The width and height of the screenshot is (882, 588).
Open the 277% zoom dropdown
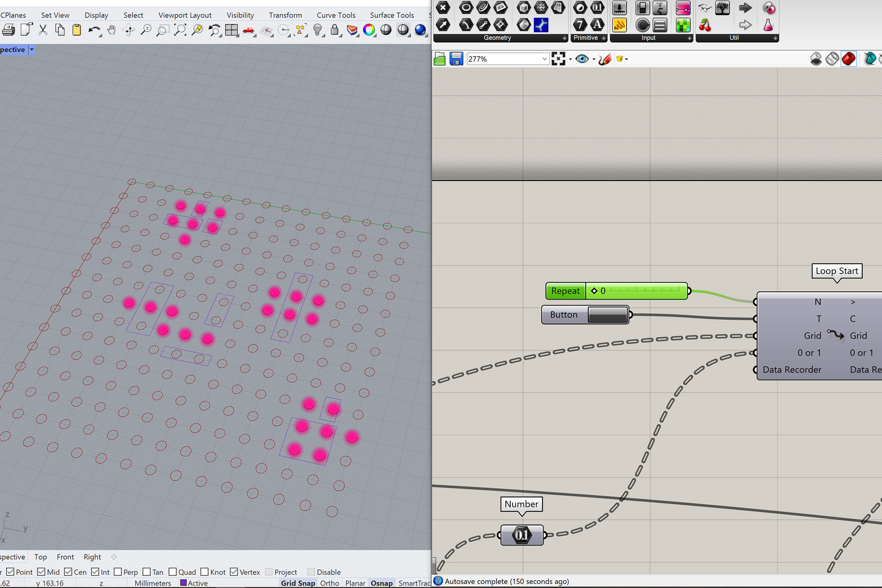(544, 59)
